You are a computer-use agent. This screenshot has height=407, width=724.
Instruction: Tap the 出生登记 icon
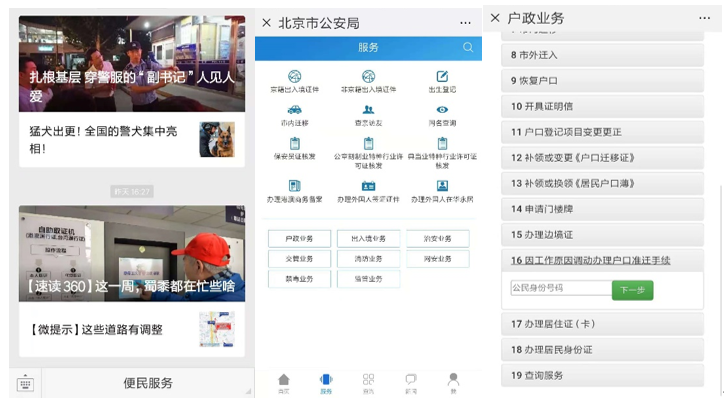[442, 78]
